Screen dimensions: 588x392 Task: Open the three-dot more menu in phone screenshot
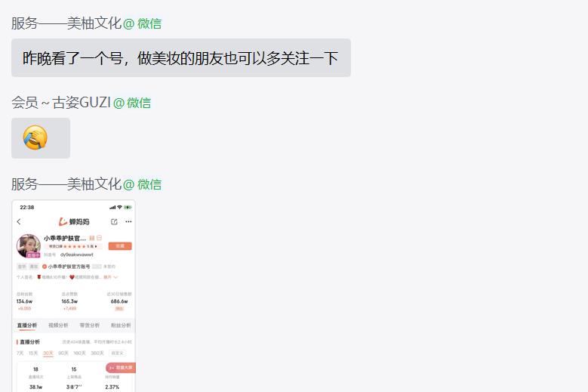pyautogui.click(x=128, y=222)
